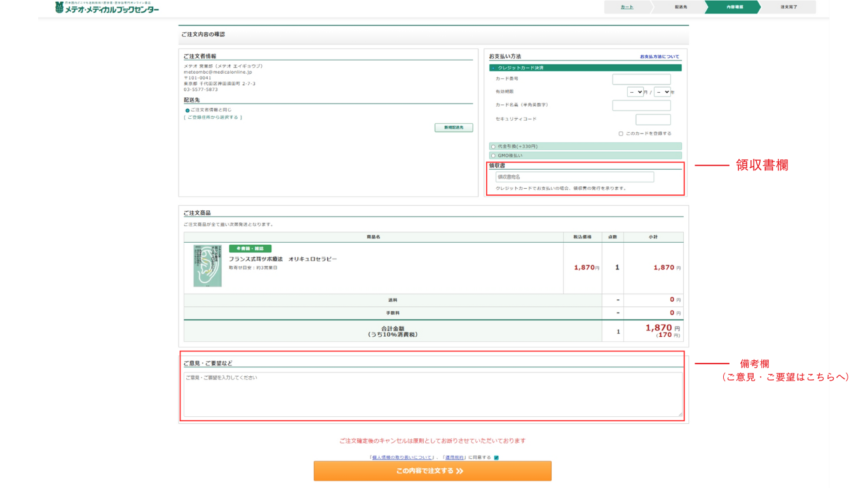Choose GMO後払い payment method
Viewport: 868px width, 488px height.
coord(493,156)
